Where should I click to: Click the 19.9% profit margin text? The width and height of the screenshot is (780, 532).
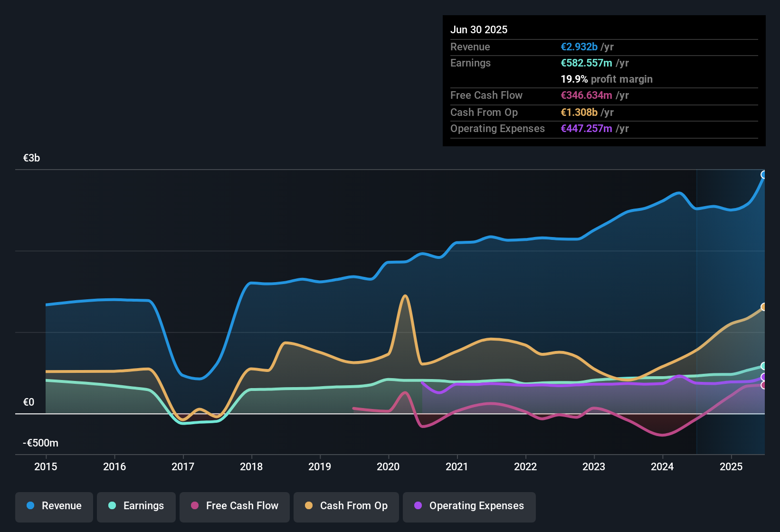coord(607,79)
